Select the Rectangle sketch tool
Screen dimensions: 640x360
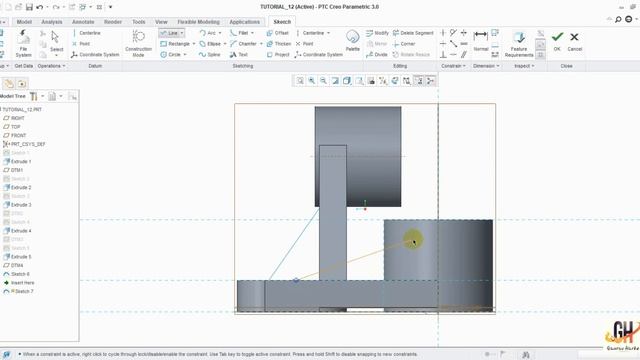click(176, 44)
